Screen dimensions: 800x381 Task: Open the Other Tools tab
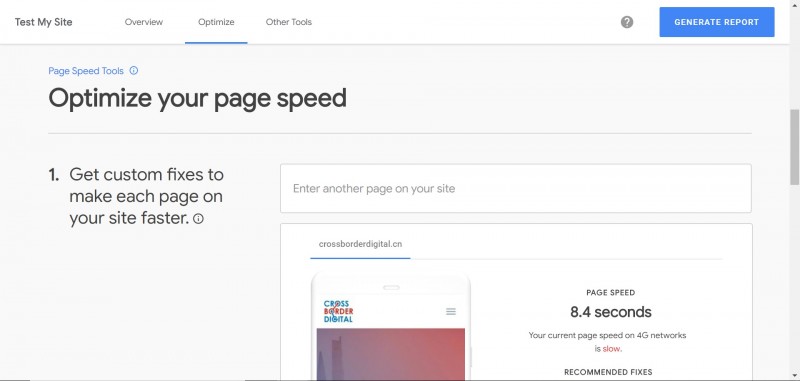[289, 22]
